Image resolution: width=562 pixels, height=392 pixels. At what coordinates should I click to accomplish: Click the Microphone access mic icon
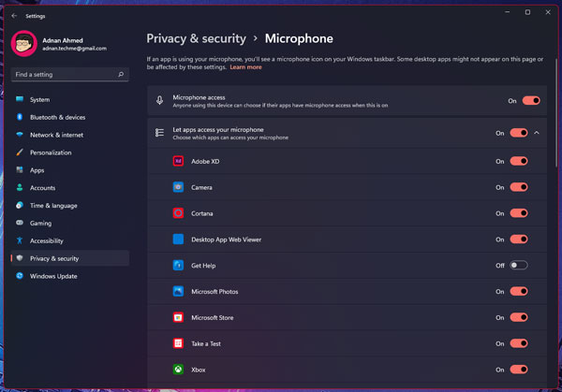(159, 100)
